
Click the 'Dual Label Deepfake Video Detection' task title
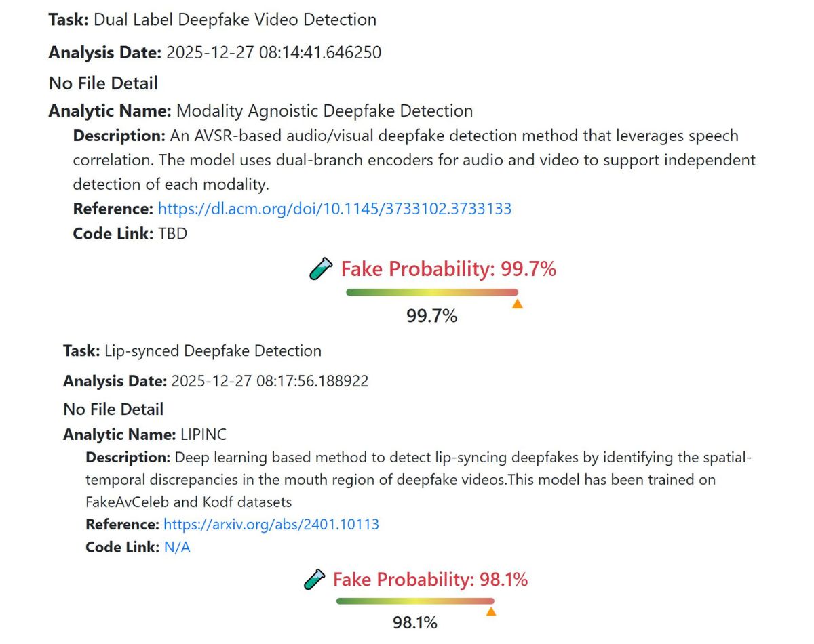[x=235, y=20]
